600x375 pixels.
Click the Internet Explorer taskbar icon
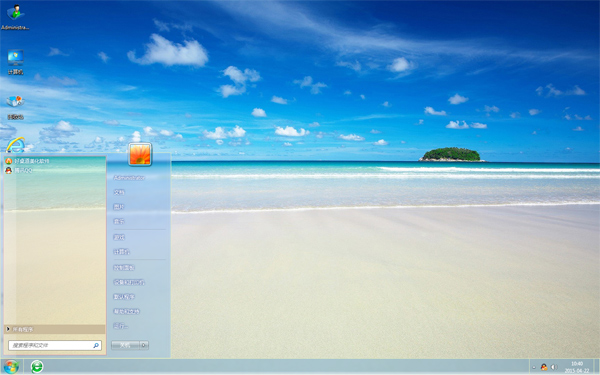click(37, 367)
